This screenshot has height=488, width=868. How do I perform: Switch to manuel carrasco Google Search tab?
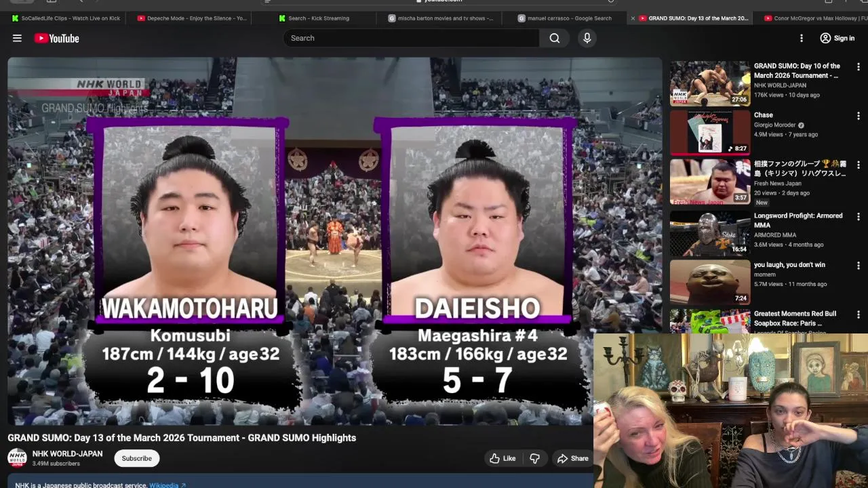565,18
